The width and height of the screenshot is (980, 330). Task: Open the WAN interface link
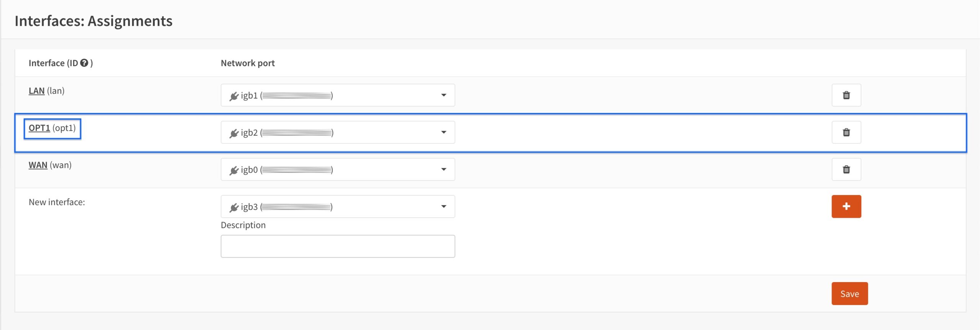pyautogui.click(x=38, y=165)
